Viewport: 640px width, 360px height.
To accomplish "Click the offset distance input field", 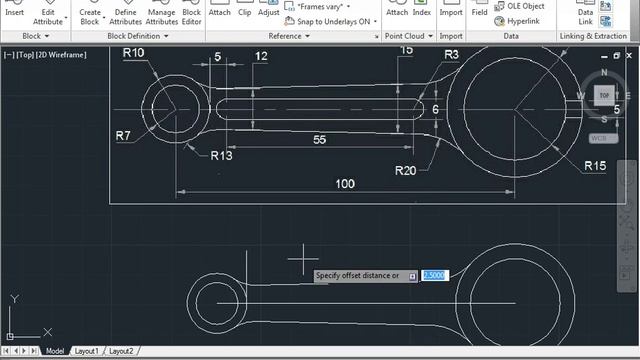I will 435,276.
